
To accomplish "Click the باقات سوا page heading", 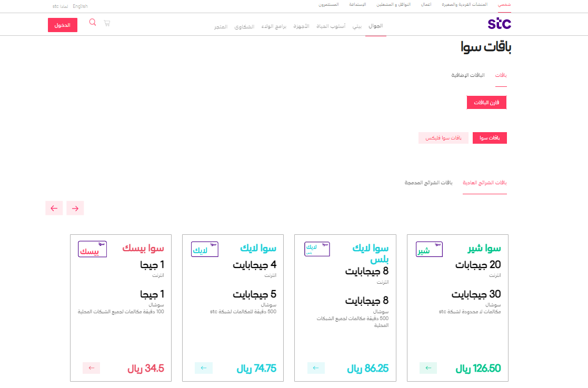I will click(x=486, y=47).
